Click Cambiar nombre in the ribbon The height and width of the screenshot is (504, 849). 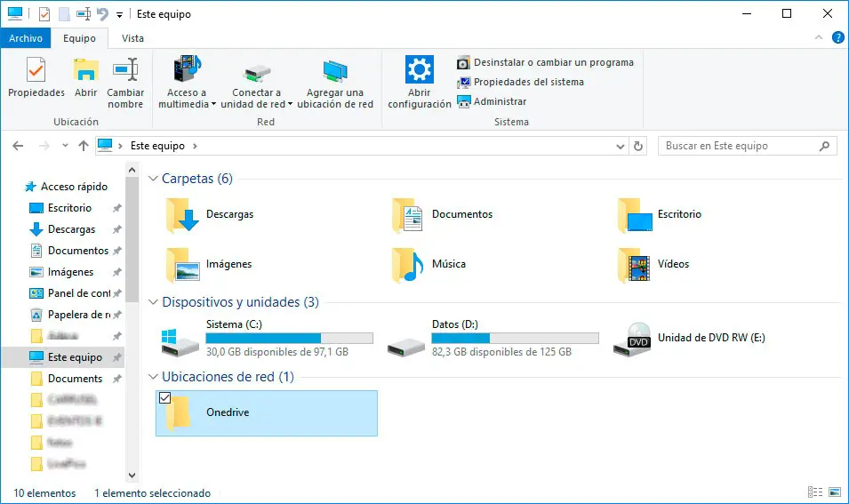[125, 83]
